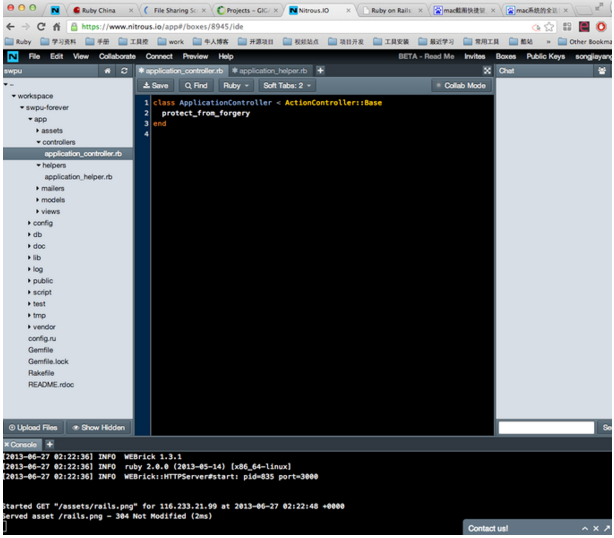The height and width of the screenshot is (538, 614).
Task: Click the Save button
Action: (x=156, y=86)
